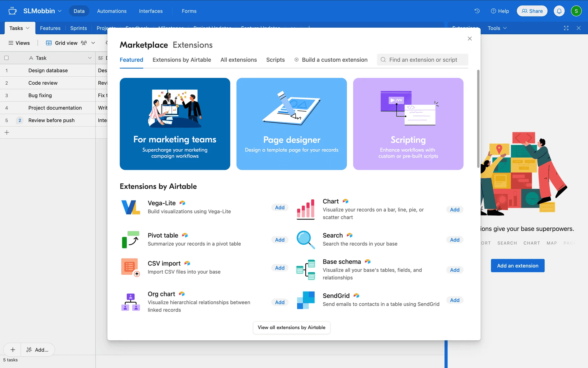This screenshot has height=368, width=588.
Task: Click the Pivot table extension icon
Action: [x=130, y=240]
